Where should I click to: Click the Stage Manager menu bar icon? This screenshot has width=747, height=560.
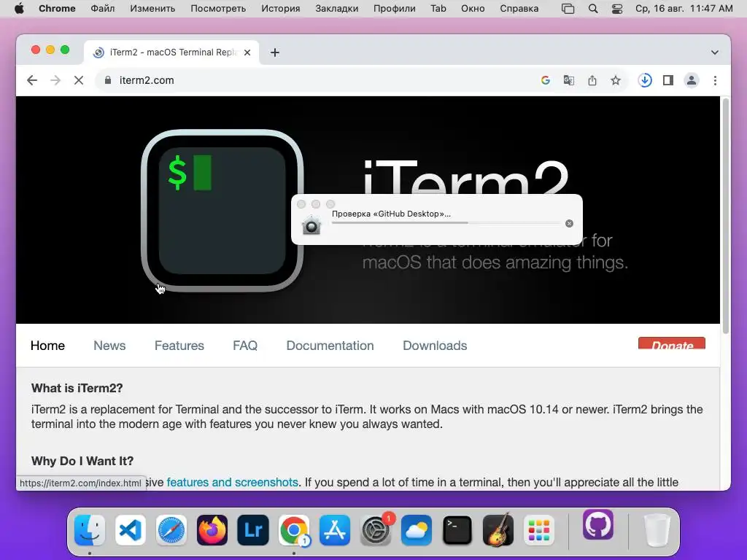pyautogui.click(x=568, y=9)
